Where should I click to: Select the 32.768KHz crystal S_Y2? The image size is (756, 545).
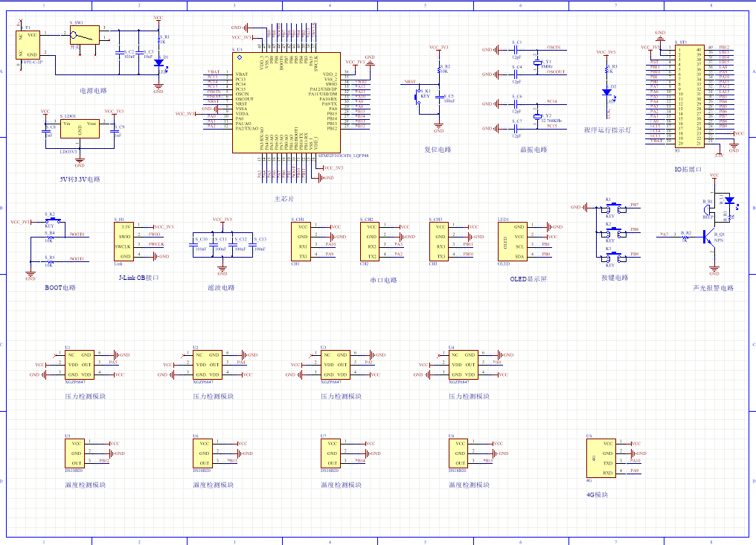click(x=537, y=117)
